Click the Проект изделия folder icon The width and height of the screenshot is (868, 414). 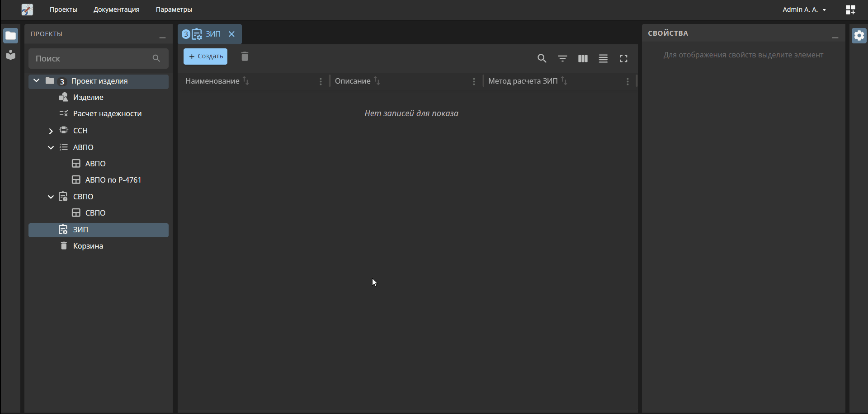click(50, 81)
